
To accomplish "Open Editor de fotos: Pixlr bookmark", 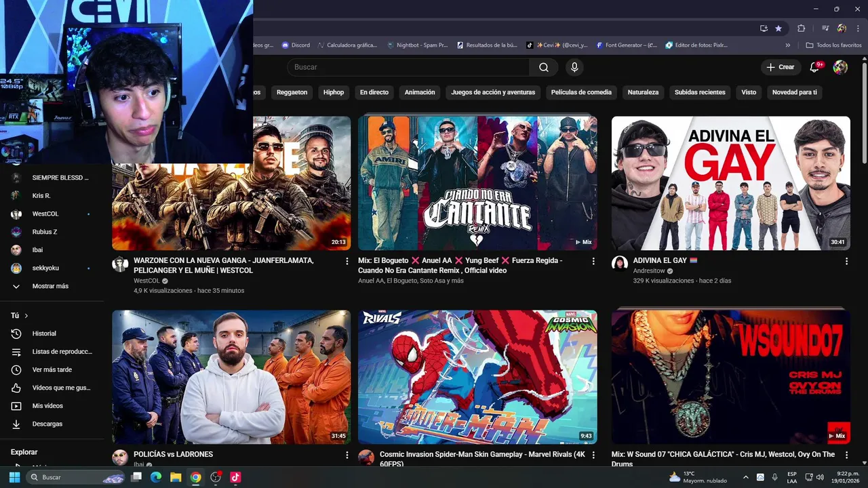I will tap(697, 45).
